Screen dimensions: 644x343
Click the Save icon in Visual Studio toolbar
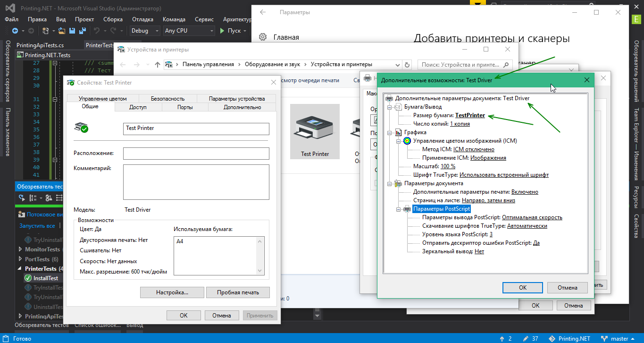click(x=72, y=31)
